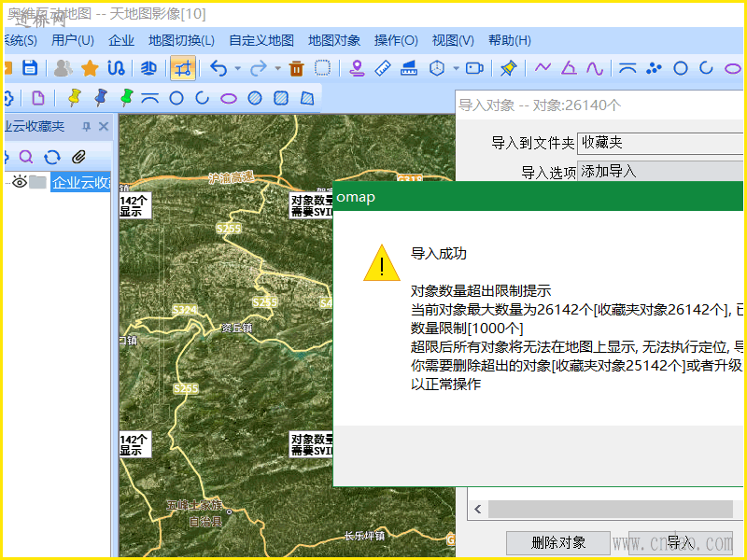
Task: Select the yellow pushpin in second toolbar
Action: (75, 98)
